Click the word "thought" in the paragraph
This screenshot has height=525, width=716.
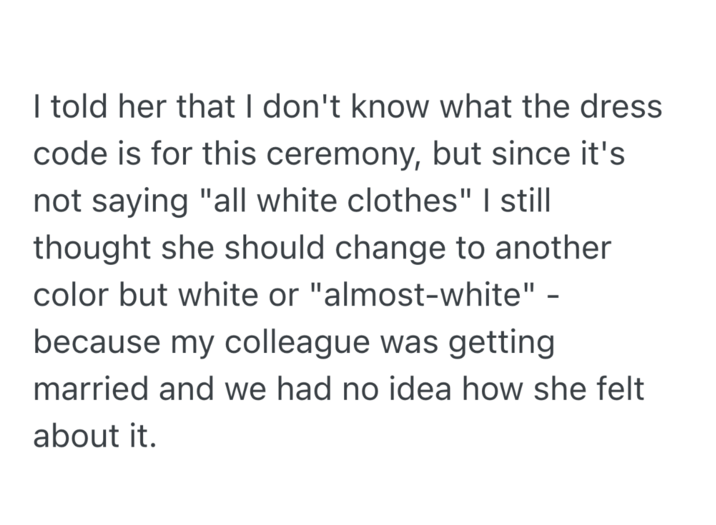pyautogui.click(x=94, y=249)
